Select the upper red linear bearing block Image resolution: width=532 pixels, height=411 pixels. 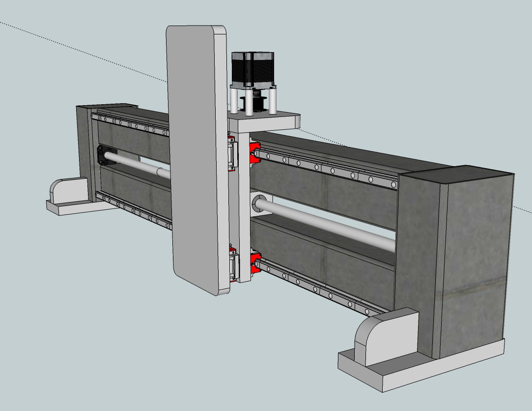255,153
